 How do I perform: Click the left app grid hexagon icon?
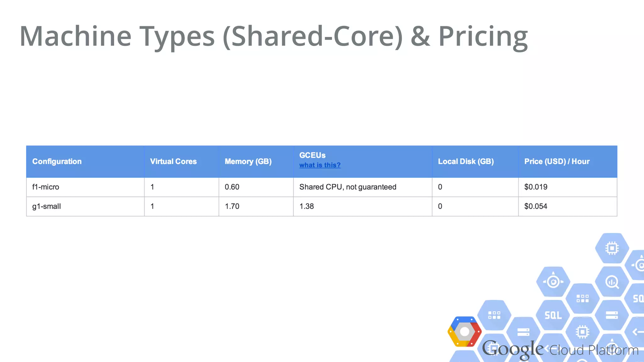(494, 315)
